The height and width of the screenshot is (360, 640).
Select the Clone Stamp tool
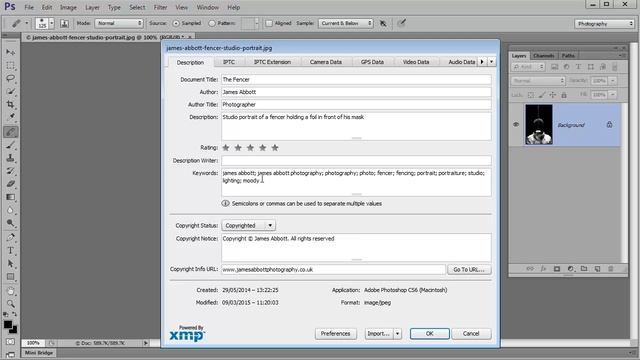(11, 158)
